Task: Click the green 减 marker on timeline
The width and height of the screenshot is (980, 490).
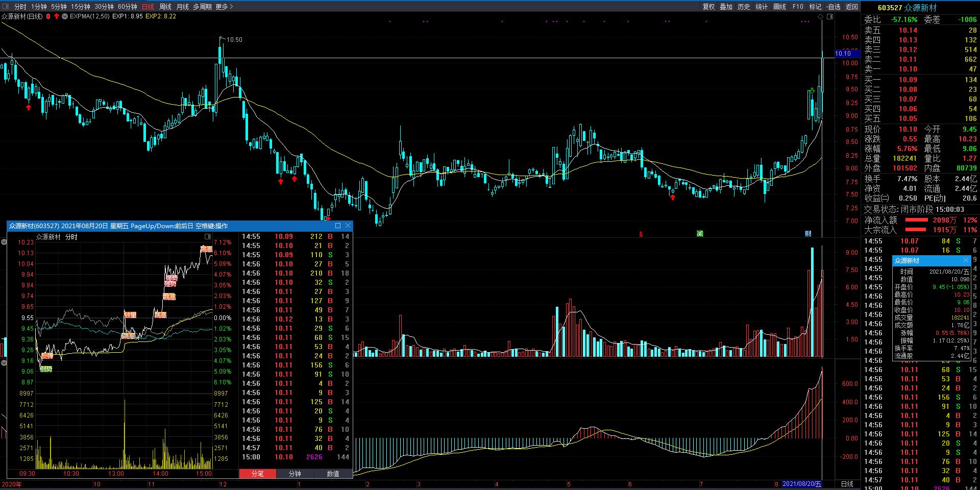Action: point(700,233)
